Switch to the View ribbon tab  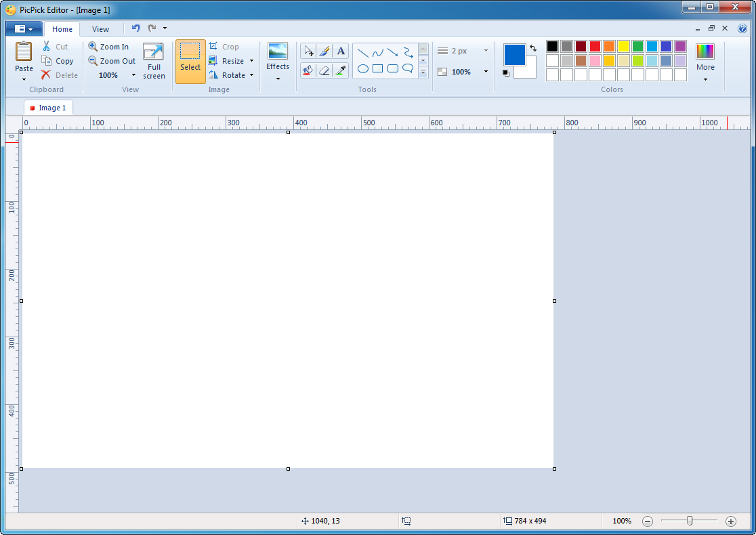100,29
